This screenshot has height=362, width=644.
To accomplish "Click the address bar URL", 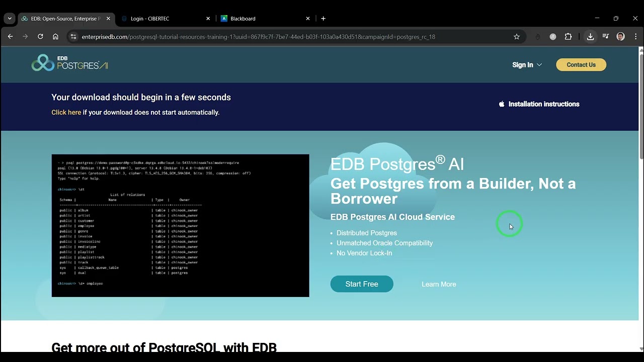I will click(x=258, y=37).
